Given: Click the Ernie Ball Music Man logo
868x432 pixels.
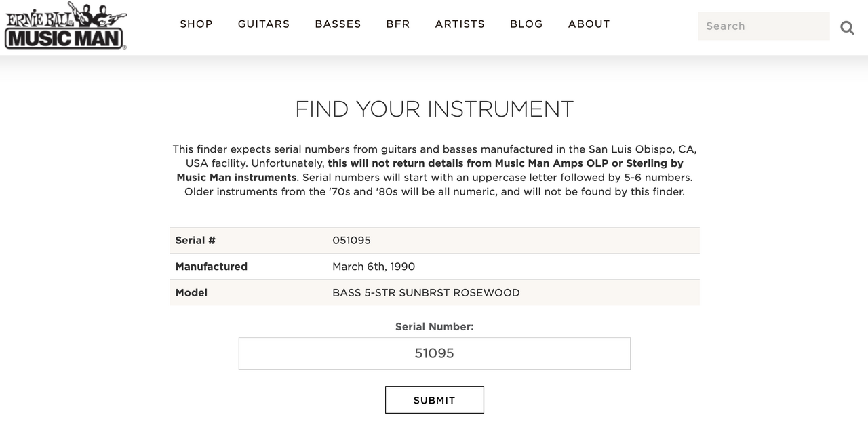Looking at the screenshot, I should pos(65,26).
